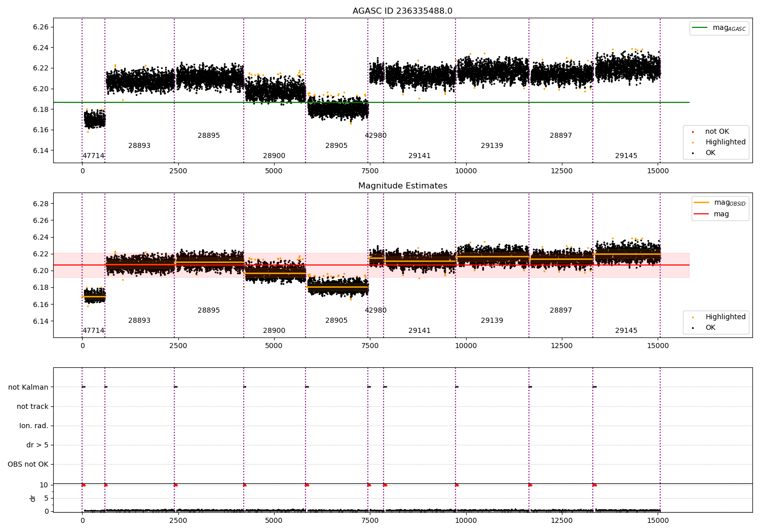Click OBSID label 29141 in Magnitude Estimates plot

(x=420, y=331)
